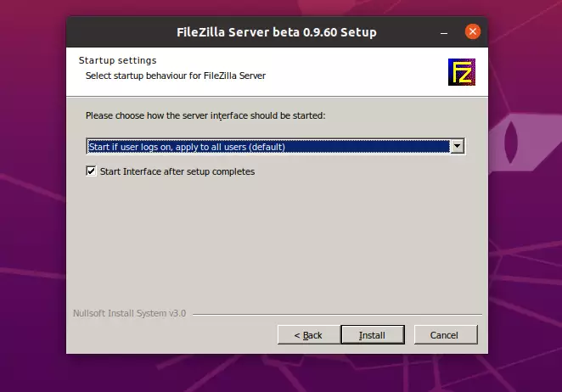Click the 'Nullsoft Install System v3.0' text

tap(129, 313)
